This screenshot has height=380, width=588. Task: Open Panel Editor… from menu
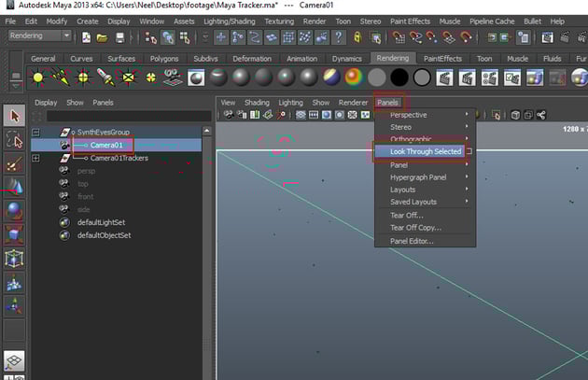point(412,241)
